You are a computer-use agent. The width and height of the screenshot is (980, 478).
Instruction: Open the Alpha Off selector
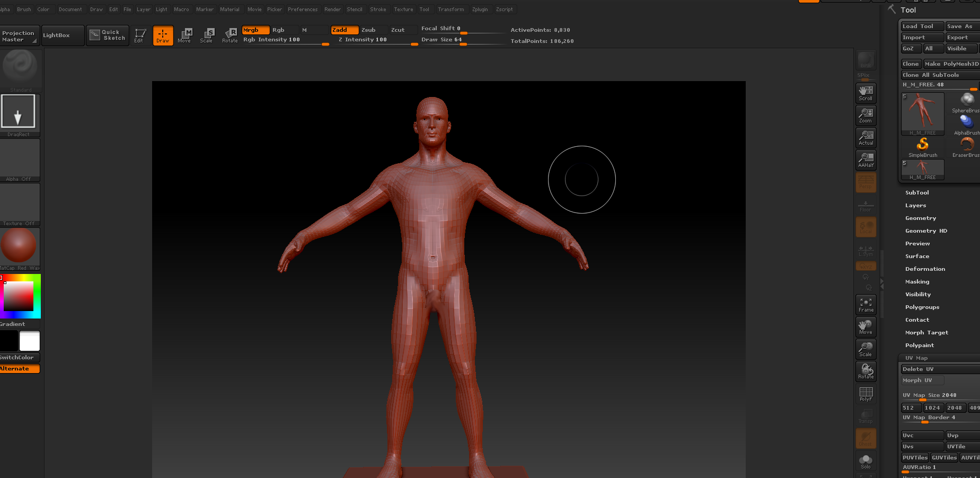point(20,160)
